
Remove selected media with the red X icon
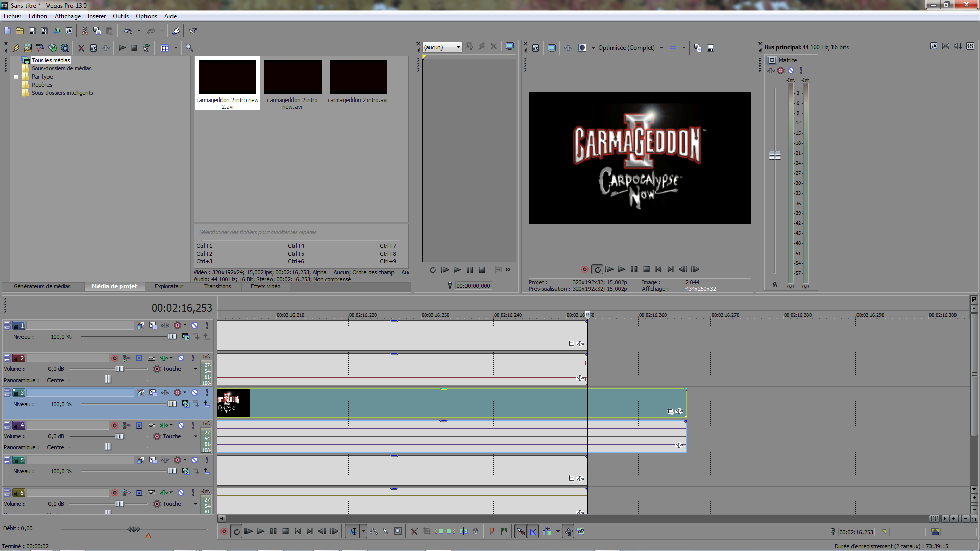pos(81,48)
